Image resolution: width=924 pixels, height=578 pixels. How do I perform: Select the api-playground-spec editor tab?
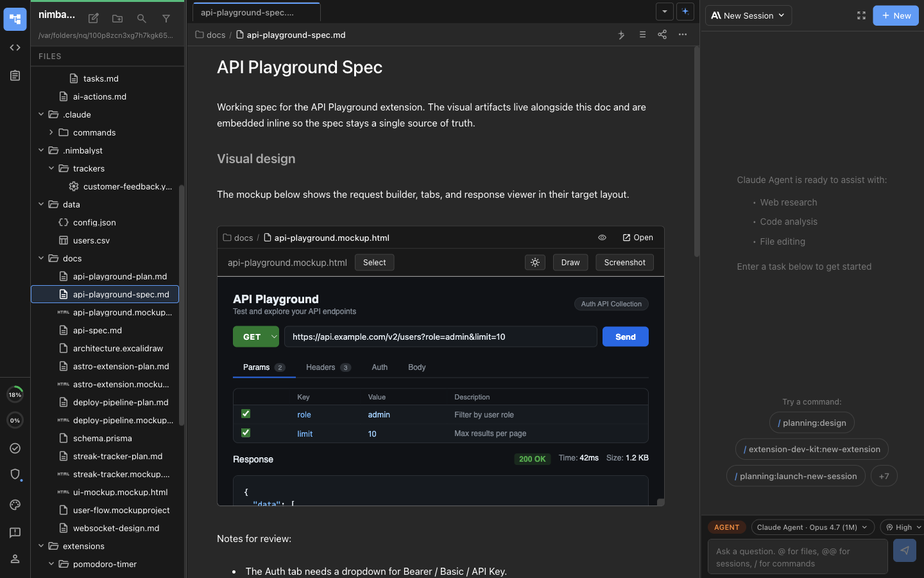(257, 12)
